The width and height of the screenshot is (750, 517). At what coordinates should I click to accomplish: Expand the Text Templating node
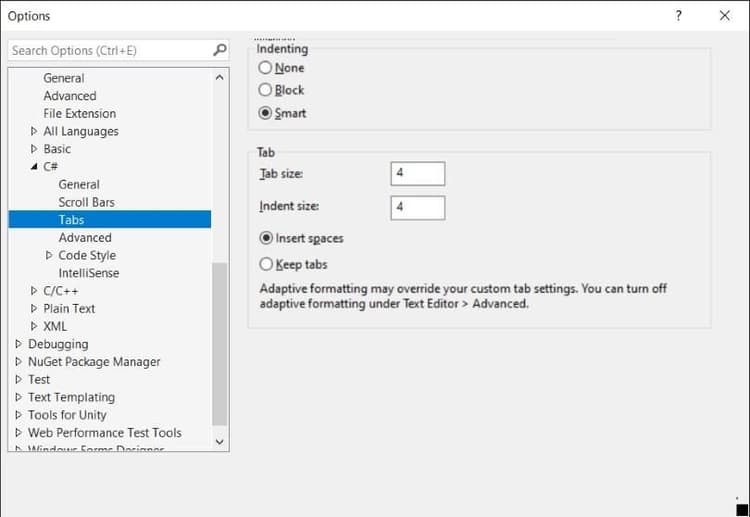tap(19, 397)
